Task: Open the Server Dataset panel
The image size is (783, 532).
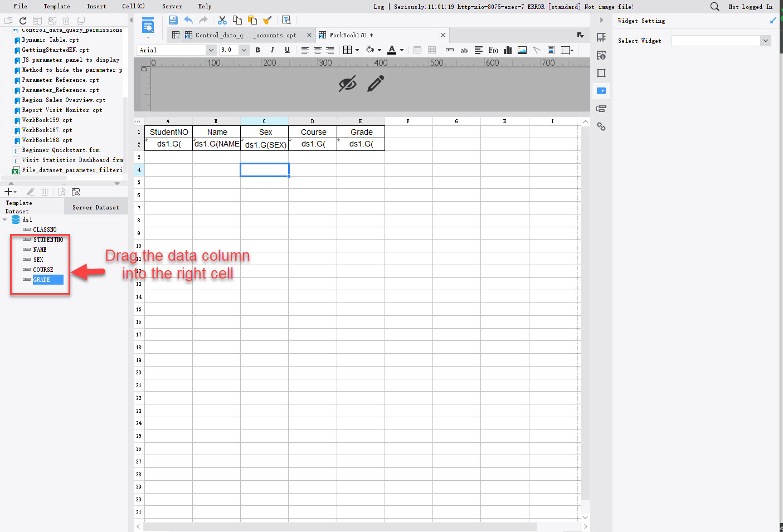Action: pyautogui.click(x=95, y=206)
